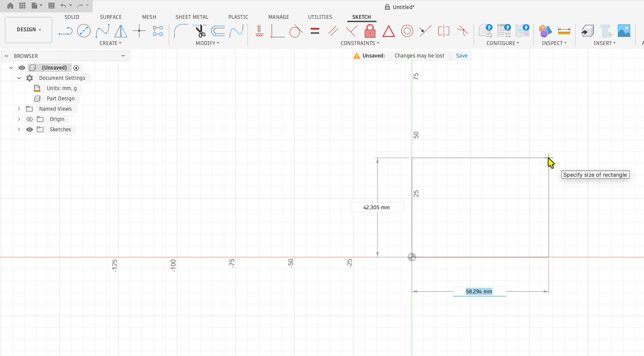Click the 58.294 mm width input field
The image size is (644, 356).
pyautogui.click(x=479, y=292)
